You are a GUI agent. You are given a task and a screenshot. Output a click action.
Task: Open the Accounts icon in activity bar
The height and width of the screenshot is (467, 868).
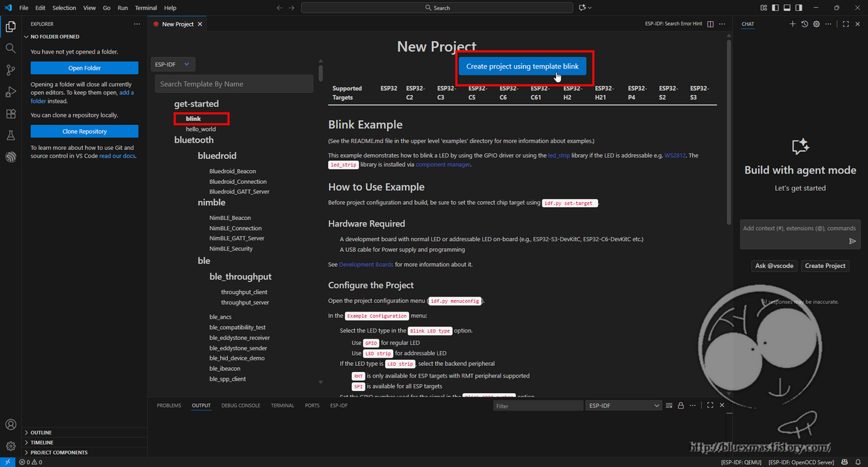coord(10,425)
